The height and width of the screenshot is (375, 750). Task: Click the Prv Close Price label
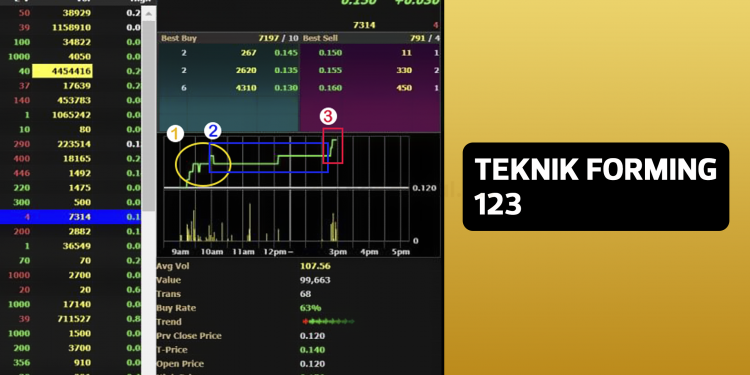(189, 336)
